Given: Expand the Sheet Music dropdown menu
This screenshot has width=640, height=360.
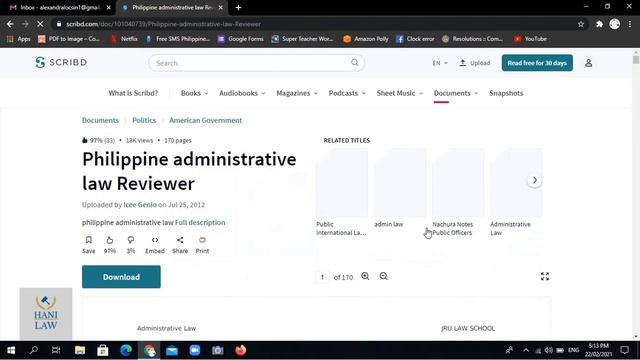Looking at the screenshot, I should pos(400,93).
